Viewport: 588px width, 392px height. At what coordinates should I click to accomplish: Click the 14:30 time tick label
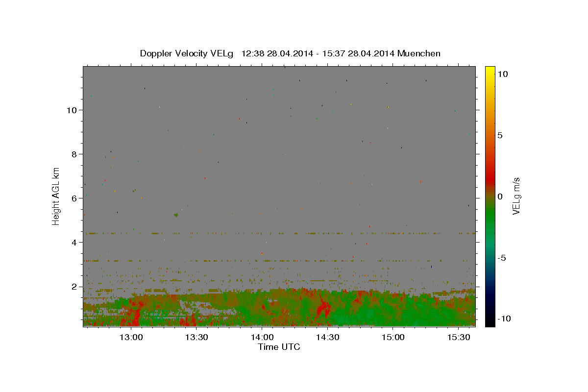tap(327, 338)
